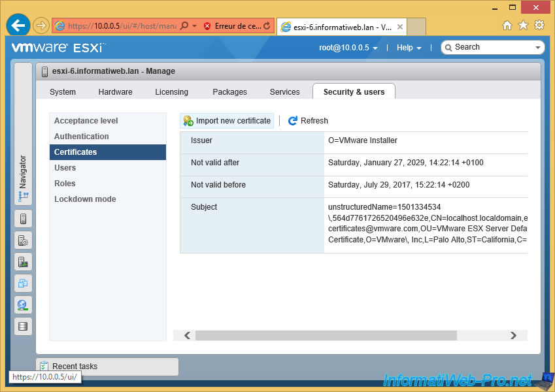Open the Virtual Machines icon in sidebar
555x392 pixels.
tap(23, 284)
